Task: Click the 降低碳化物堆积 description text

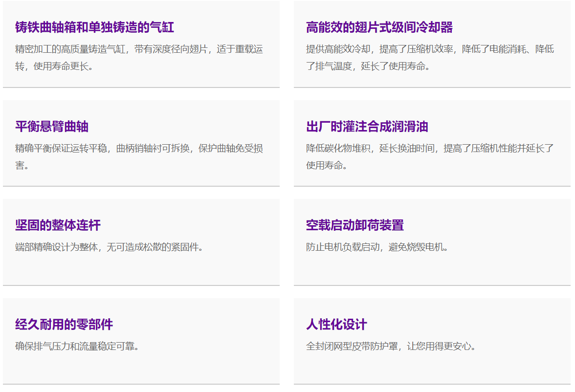Action: coord(430,156)
